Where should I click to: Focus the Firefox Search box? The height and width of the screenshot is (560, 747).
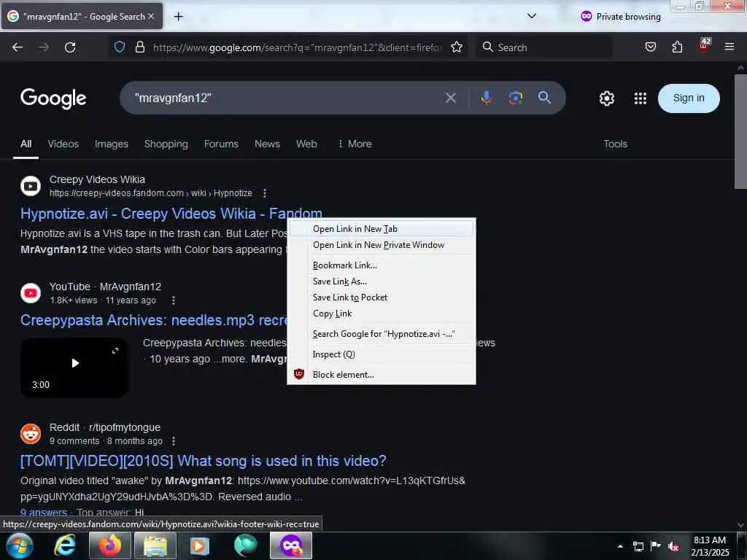(x=544, y=47)
